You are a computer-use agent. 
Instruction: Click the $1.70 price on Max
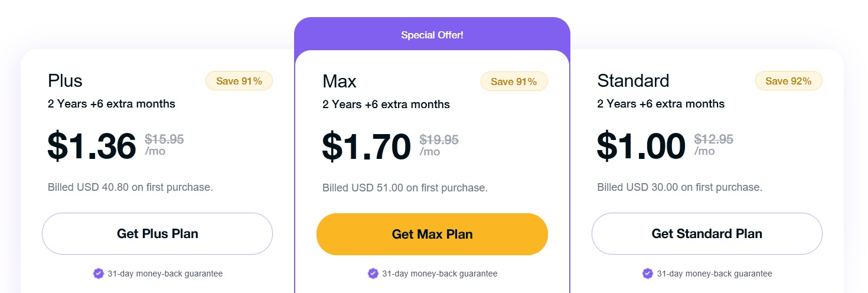(367, 146)
